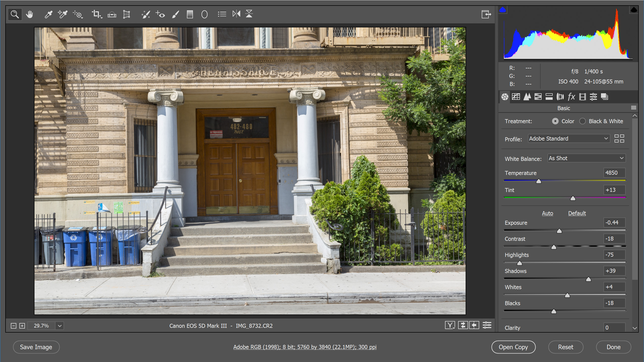Viewport: 644px width, 362px height.
Task: Select the Red Eye Removal tool
Action: [x=160, y=14]
